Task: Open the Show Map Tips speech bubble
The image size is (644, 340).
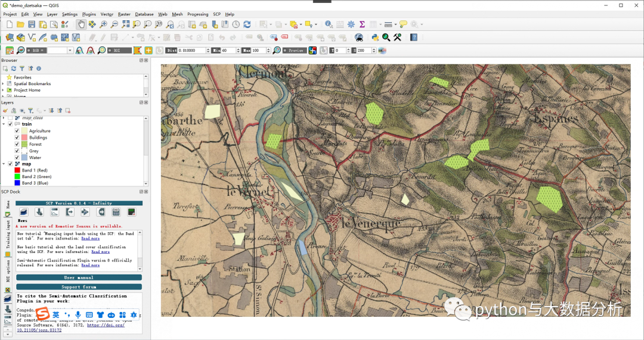Action: click(403, 24)
